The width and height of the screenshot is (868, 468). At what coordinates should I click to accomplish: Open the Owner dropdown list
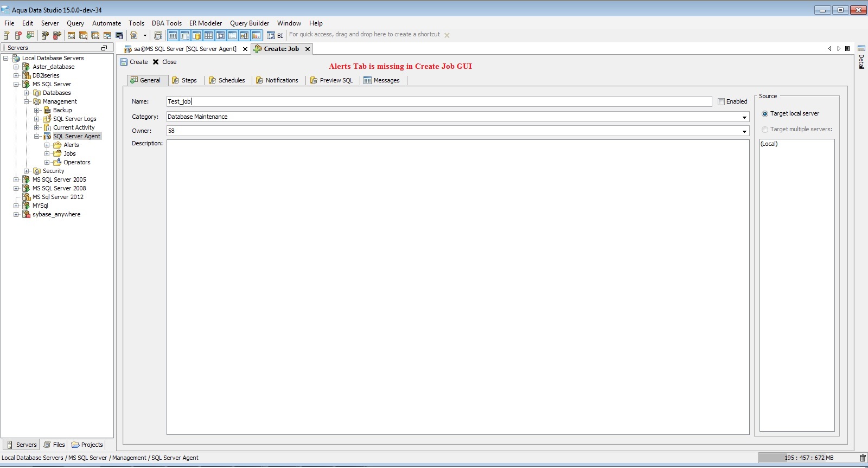(x=744, y=131)
